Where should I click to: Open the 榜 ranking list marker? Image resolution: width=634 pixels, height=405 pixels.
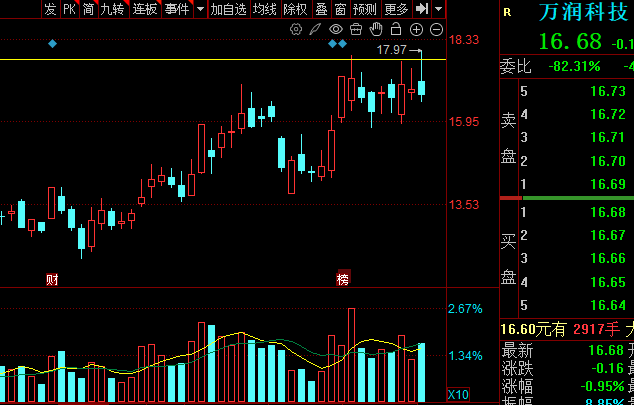(343, 279)
